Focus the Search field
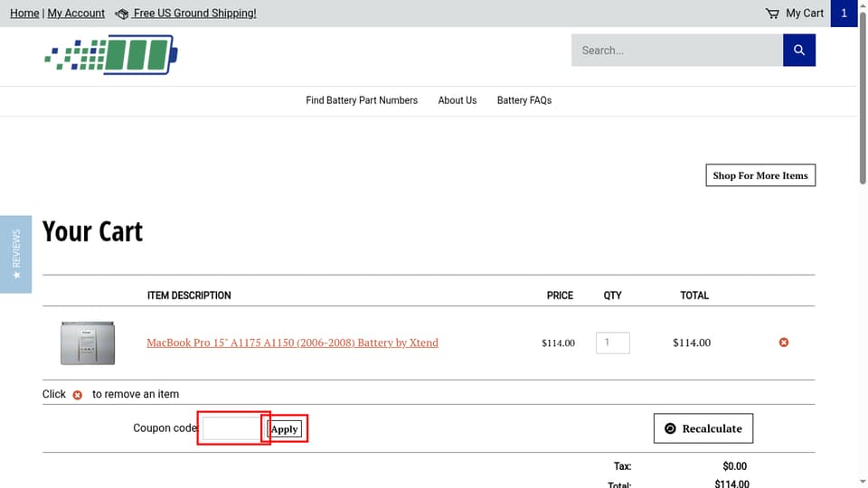 [677, 51]
